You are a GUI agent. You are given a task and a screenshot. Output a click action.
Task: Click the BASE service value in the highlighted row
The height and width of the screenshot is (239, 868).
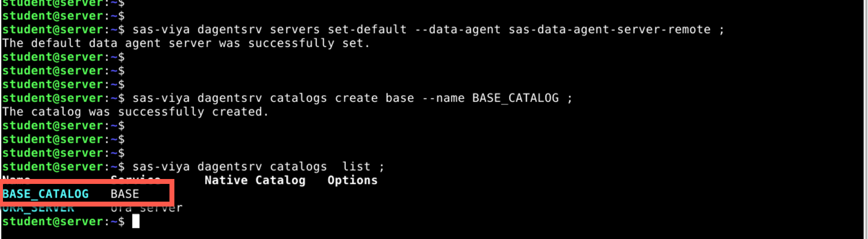point(125,194)
